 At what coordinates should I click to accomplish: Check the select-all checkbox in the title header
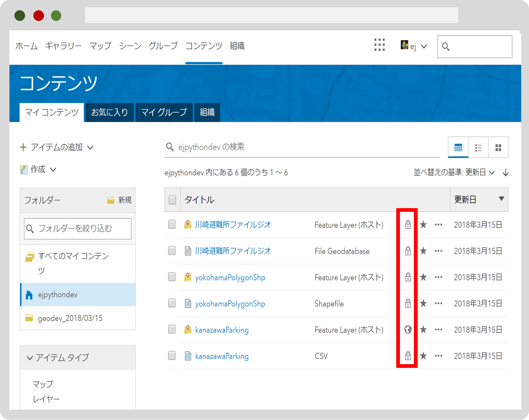[x=172, y=200]
